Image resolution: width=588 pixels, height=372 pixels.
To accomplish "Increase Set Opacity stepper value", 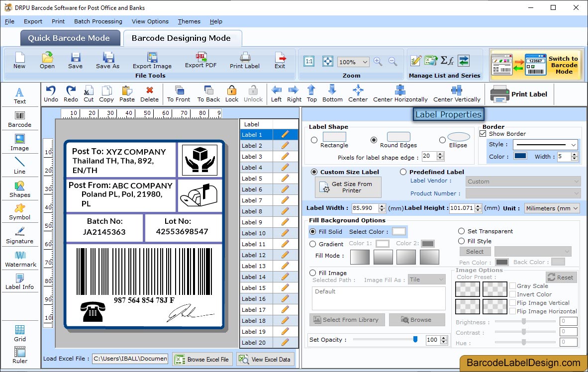I will (444, 338).
